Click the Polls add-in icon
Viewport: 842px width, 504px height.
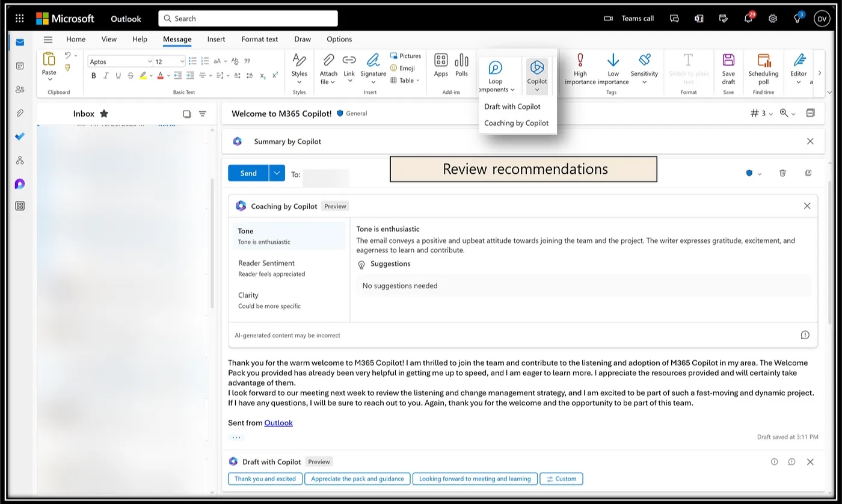461,61
